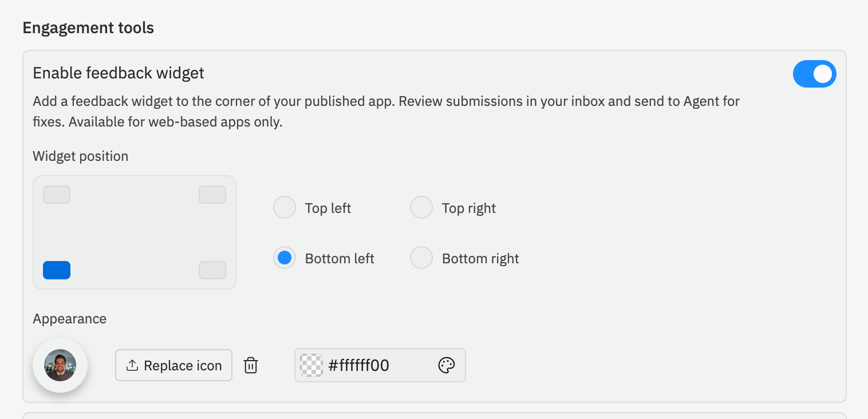This screenshot has width=868, height=419.
Task: Select the Top right radio button
Action: [x=421, y=207]
